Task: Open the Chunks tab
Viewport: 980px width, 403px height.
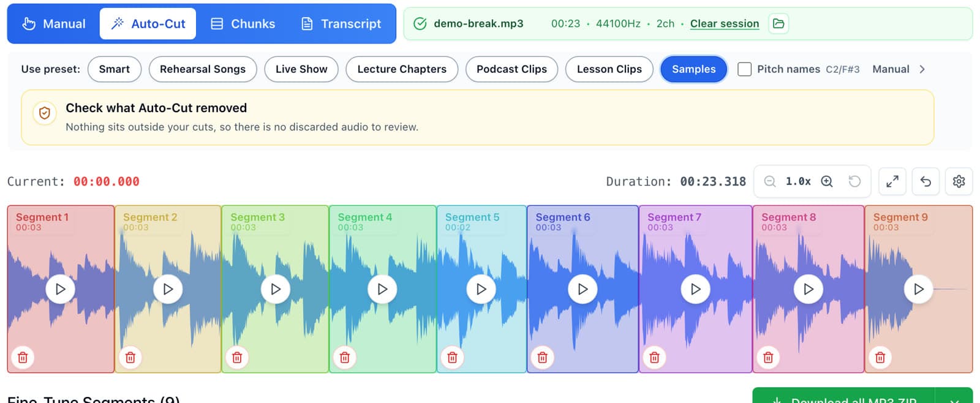Action: (x=243, y=24)
